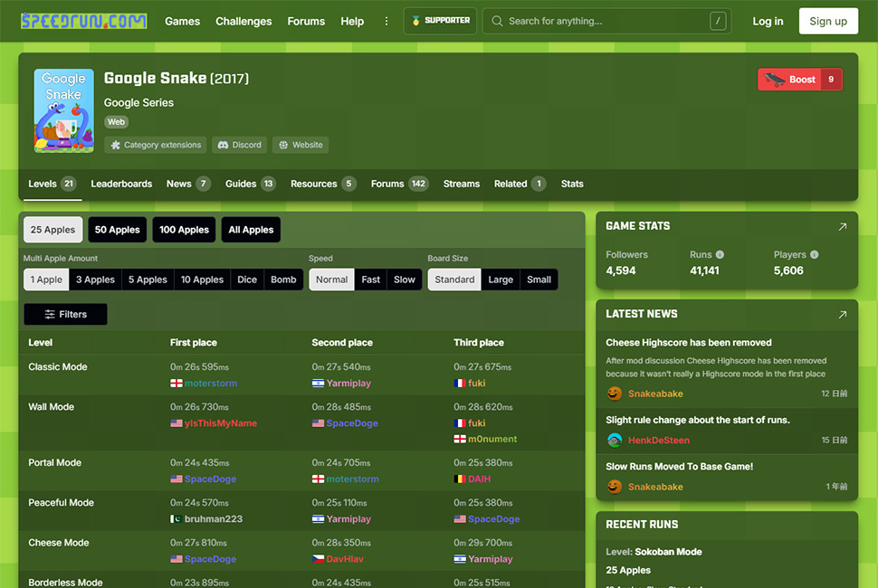Select Large board size

pos(501,280)
